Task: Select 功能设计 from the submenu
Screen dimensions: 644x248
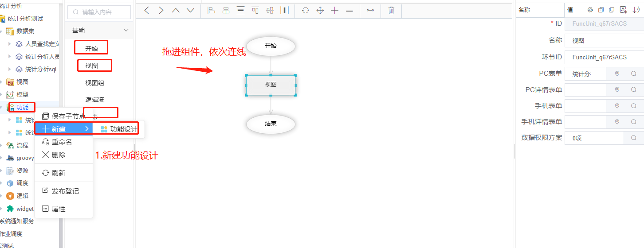Action: 119,129
